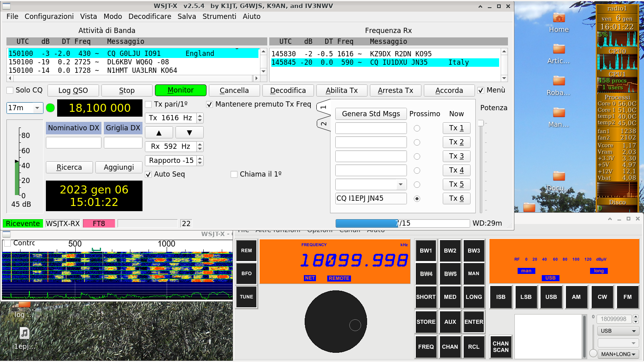Turn the round tuning knob on the radio panel

click(x=336, y=321)
